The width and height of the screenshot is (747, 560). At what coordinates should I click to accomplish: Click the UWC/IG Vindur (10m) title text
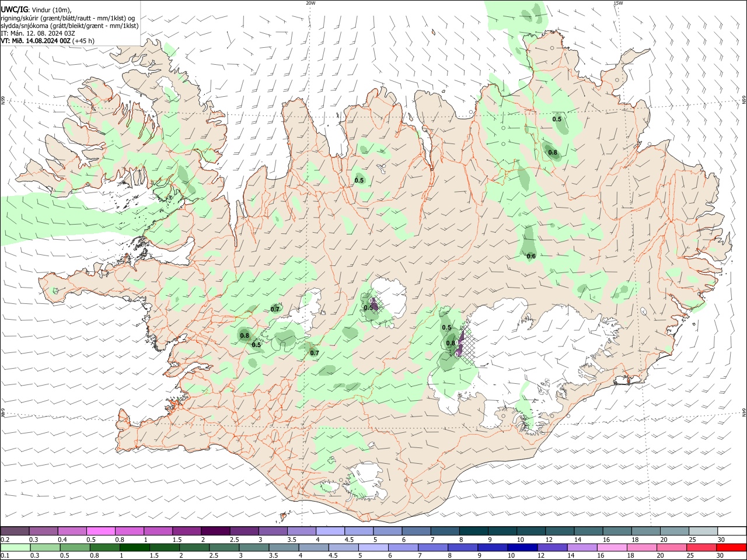(36, 9)
